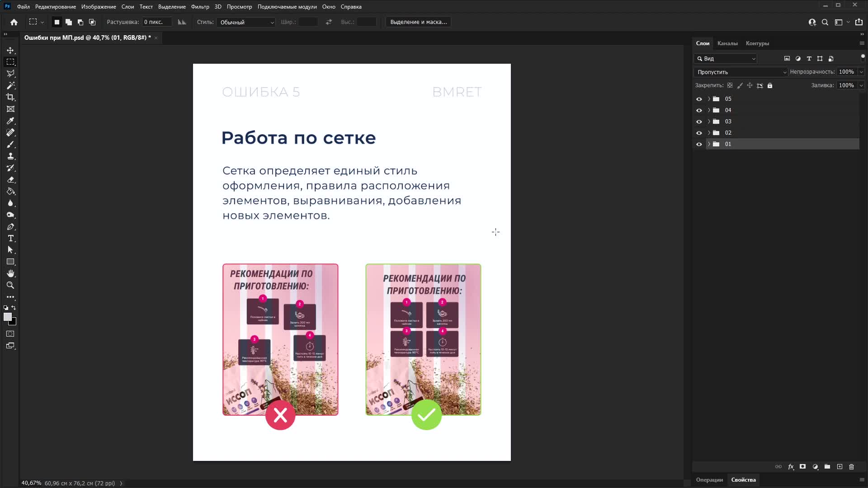This screenshot has height=488, width=868.
Task: Select the Move tool
Action: point(10,50)
